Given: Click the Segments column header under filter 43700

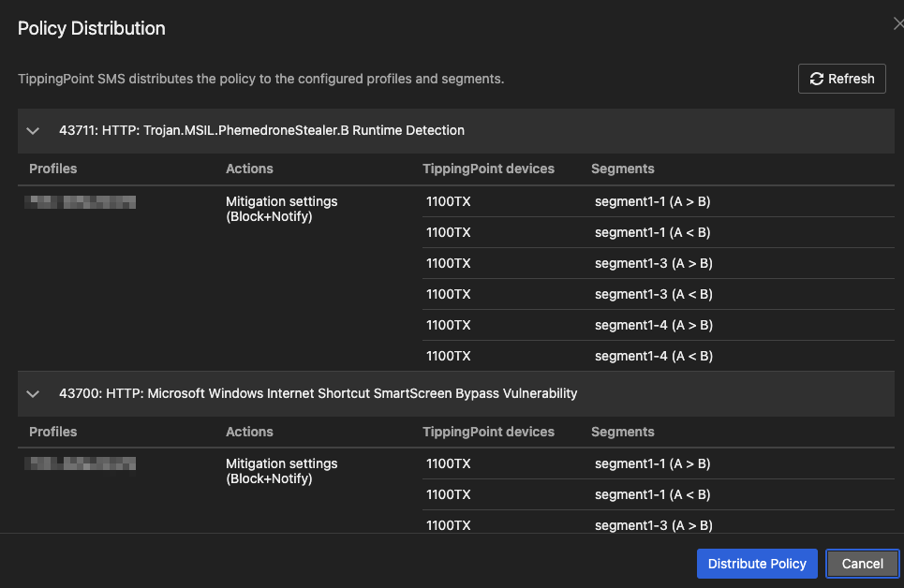Looking at the screenshot, I should [622, 433].
